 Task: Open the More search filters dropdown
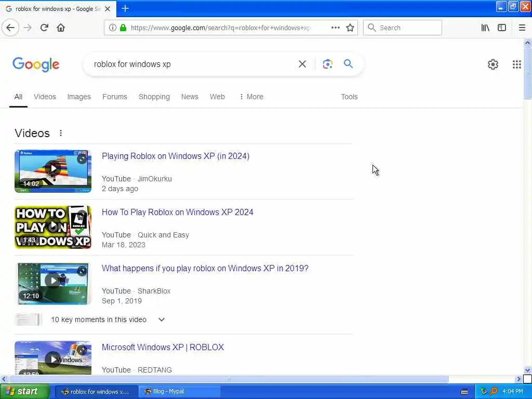251,97
